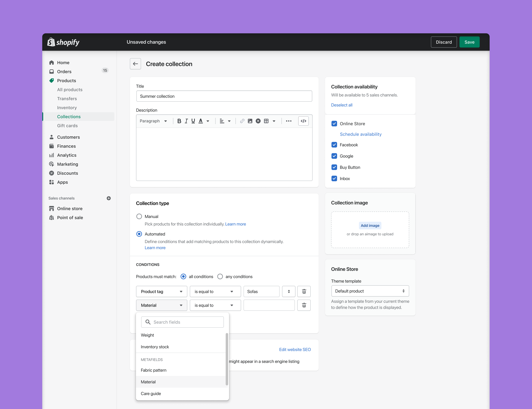Viewport: 532px width, 409px height.
Task: Open the Paragraph style dropdown
Action: (153, 121)
